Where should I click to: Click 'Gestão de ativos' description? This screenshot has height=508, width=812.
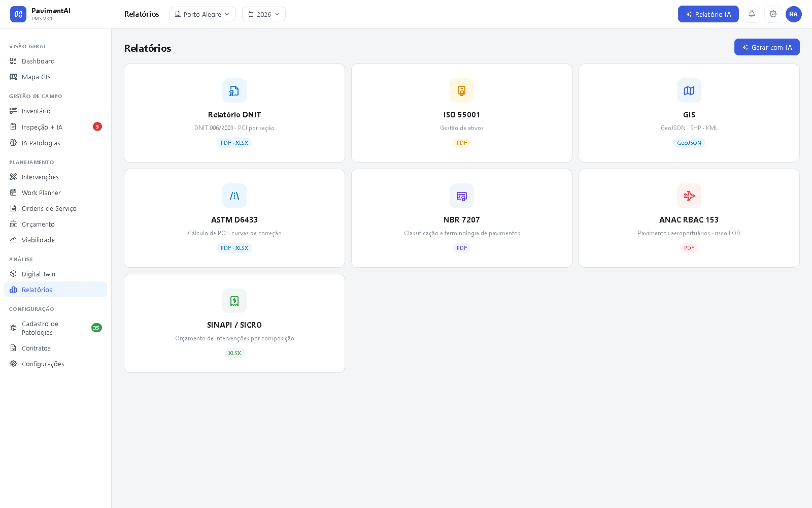pyautogui.click(x=462, y=128)
